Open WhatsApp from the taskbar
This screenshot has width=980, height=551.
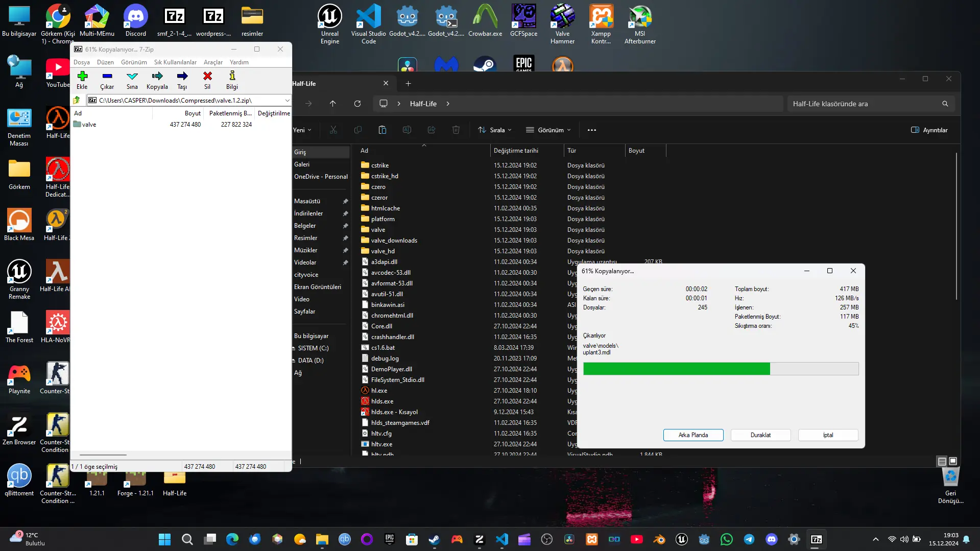coord(726,539)
